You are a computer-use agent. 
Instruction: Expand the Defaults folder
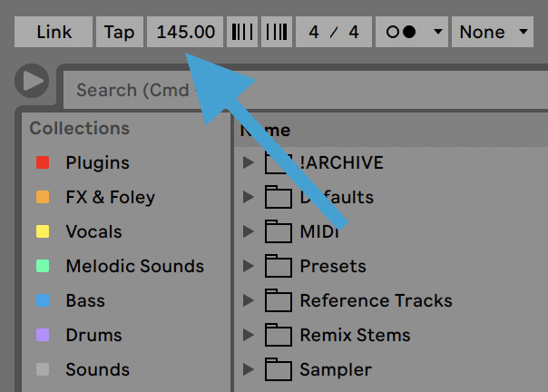(248, 197)
